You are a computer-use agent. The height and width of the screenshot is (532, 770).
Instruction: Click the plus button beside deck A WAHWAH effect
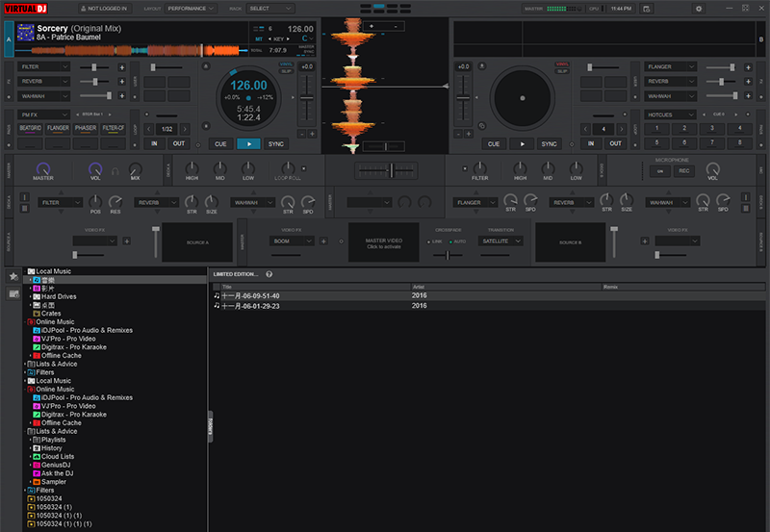pos(122,95)
